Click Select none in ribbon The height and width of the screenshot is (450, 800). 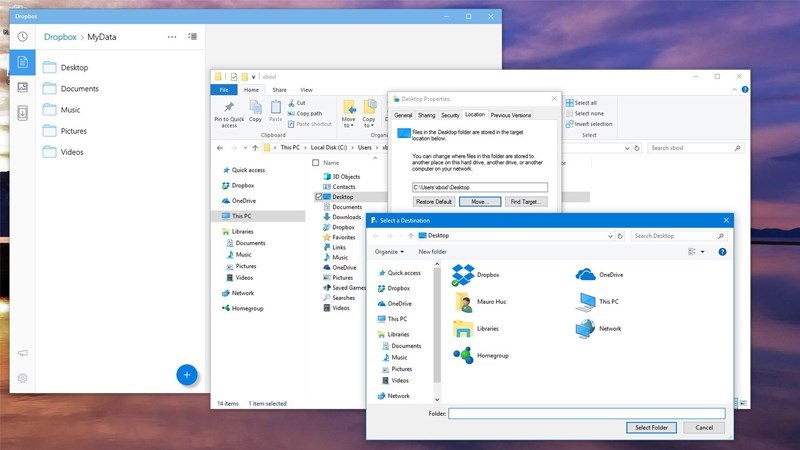click(x=585, y=113)
